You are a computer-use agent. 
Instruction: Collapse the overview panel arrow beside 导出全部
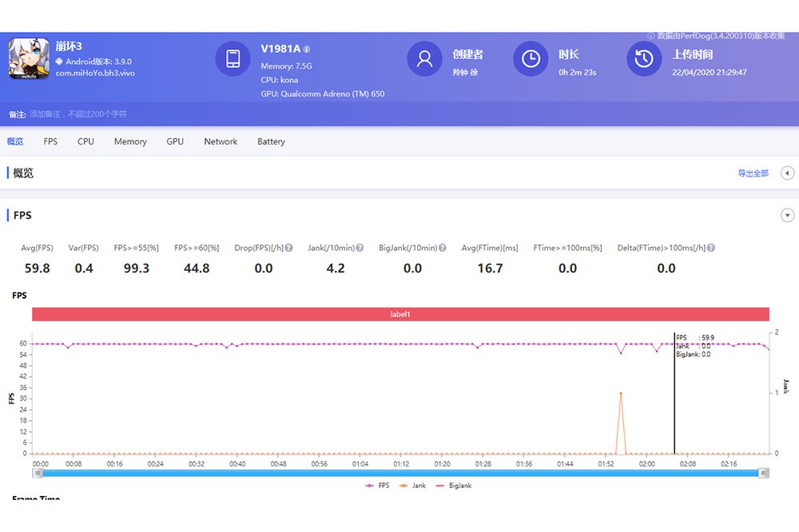[787, 173]
